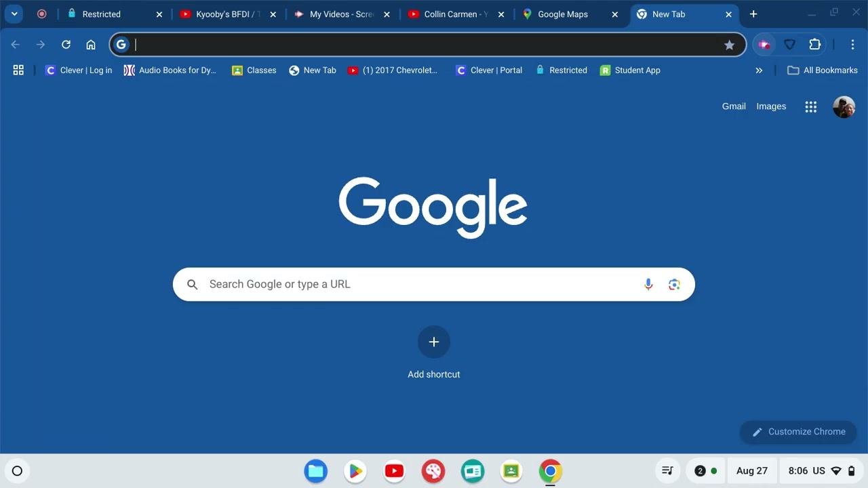
Task: Open the New Tab bookmark
Action: 313,70
